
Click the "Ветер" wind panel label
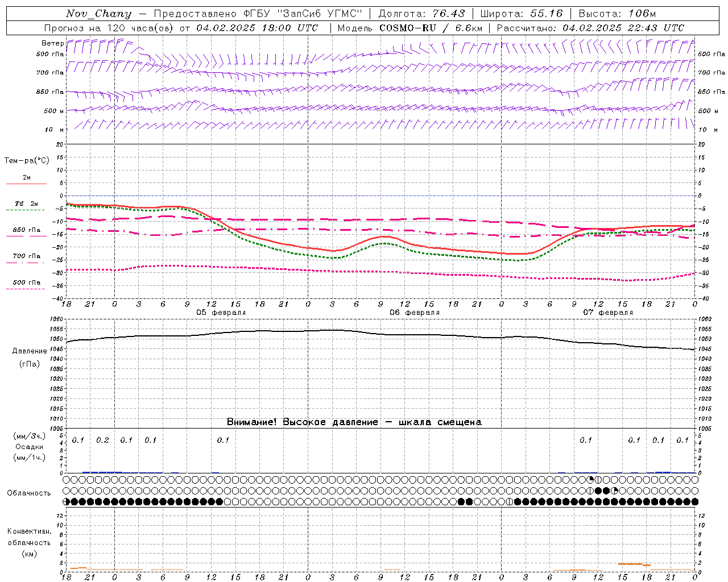pos(52,43)
